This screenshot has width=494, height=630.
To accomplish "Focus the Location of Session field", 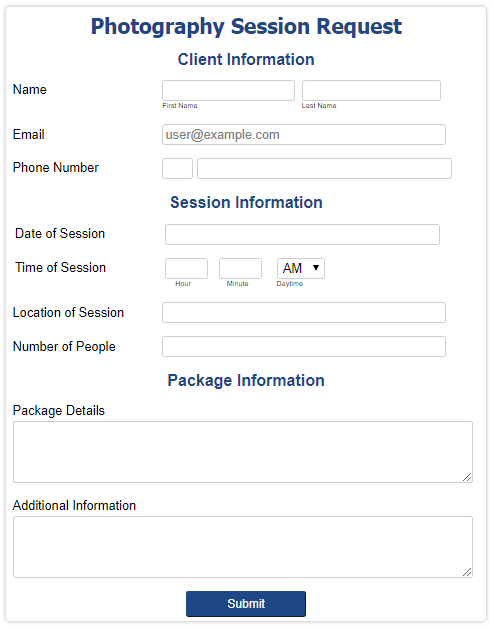I will point(304,313).
